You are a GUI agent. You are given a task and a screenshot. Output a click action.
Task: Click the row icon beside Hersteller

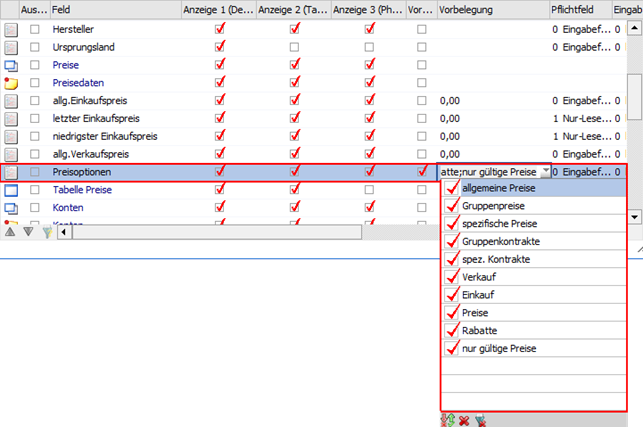tap(11, 30)
